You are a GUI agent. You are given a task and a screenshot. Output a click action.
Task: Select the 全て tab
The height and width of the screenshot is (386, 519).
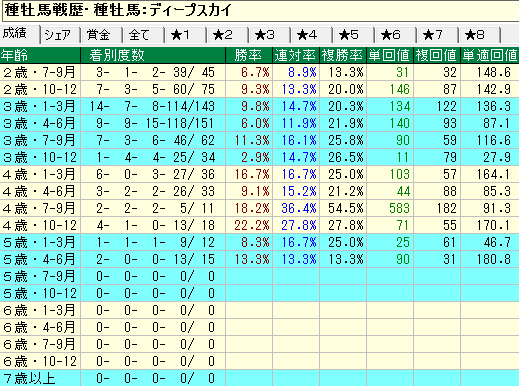tap(143, 35)
